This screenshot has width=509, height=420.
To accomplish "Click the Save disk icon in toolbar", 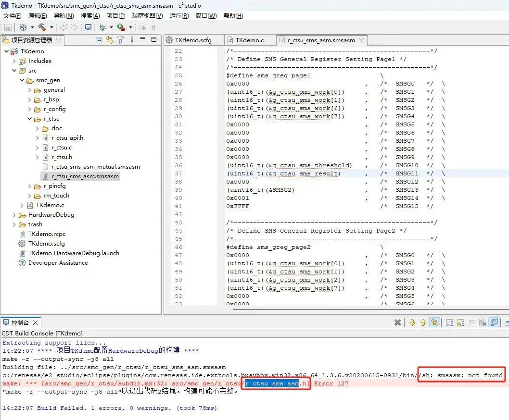I will tap(8, 27).
